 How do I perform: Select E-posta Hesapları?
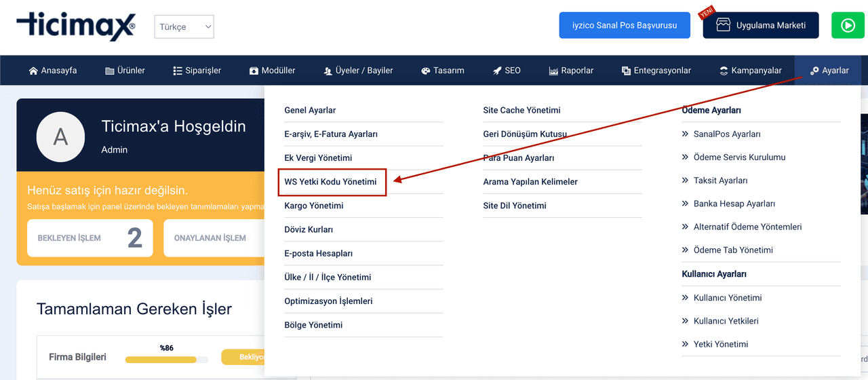(x=319, y=253)
